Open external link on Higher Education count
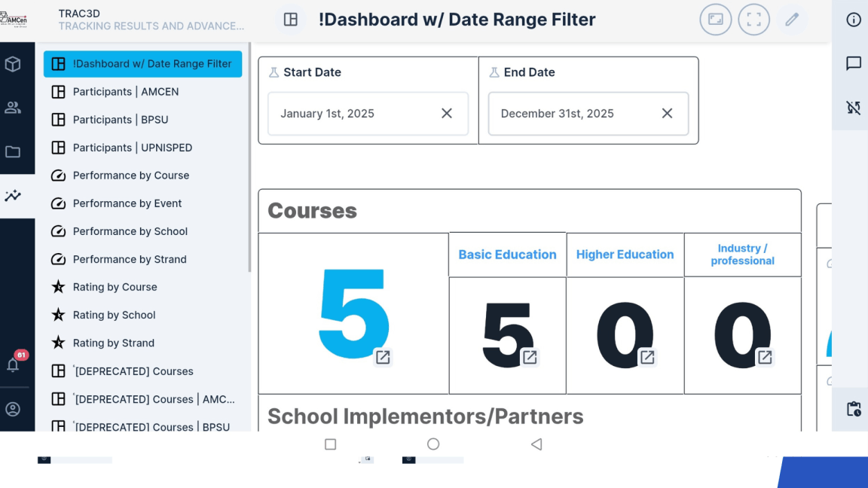 coord(647,357)
